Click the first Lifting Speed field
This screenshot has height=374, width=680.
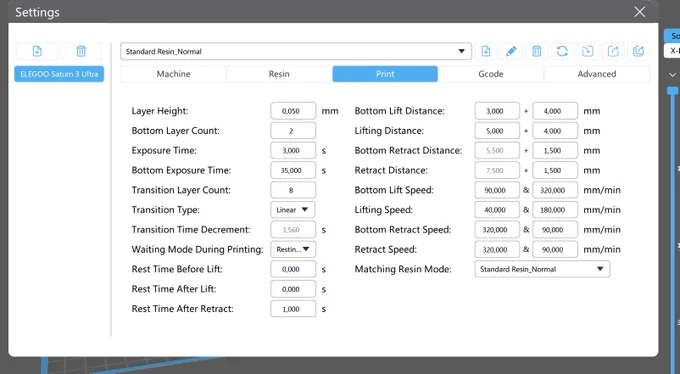[x=497, y=210]
